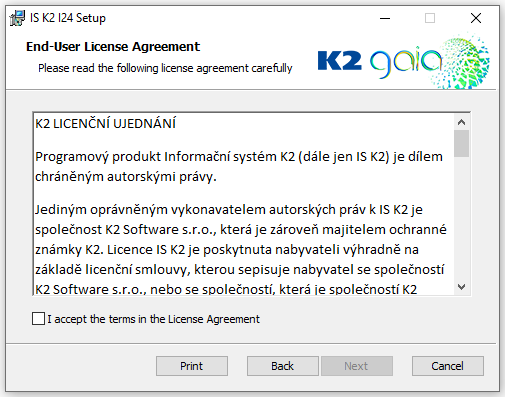The image size is (505, 397).
Task: Click the license text scrollbar thumb
Action: [461, 143]
